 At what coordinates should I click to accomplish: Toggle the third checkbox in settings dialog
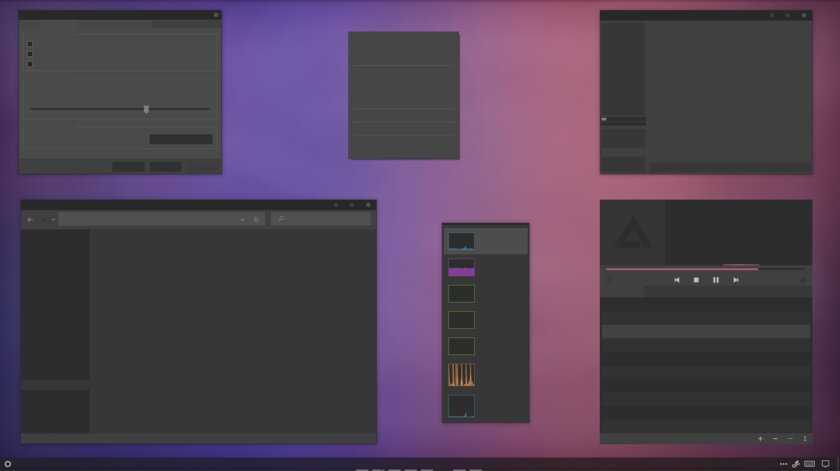[30, 64]
